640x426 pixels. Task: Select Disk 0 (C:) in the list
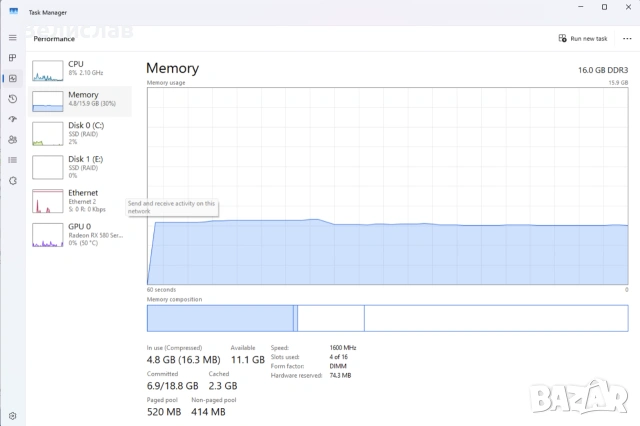(x=80, y=133)
